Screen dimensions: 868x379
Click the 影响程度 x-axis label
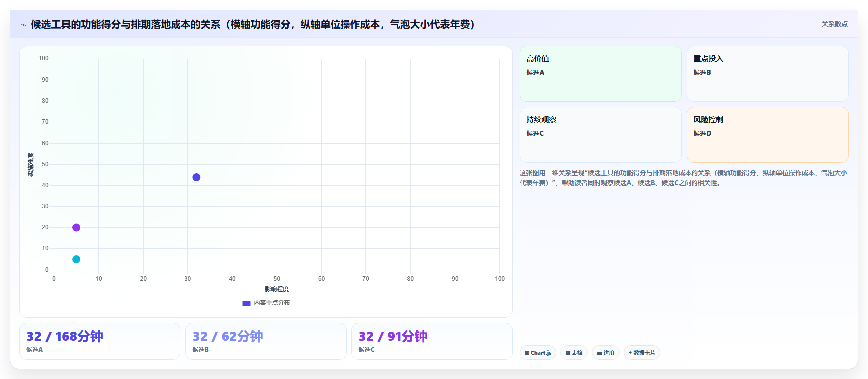pos(277,289)
